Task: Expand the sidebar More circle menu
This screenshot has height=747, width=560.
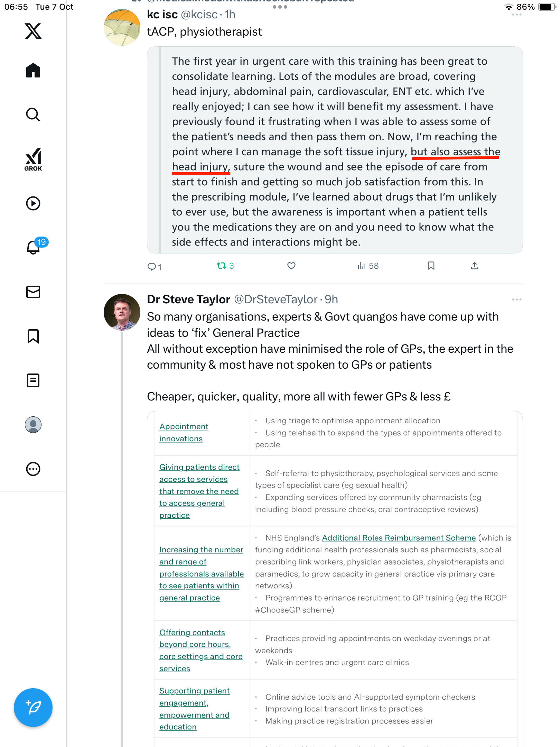Action: (x=33, y=469)
